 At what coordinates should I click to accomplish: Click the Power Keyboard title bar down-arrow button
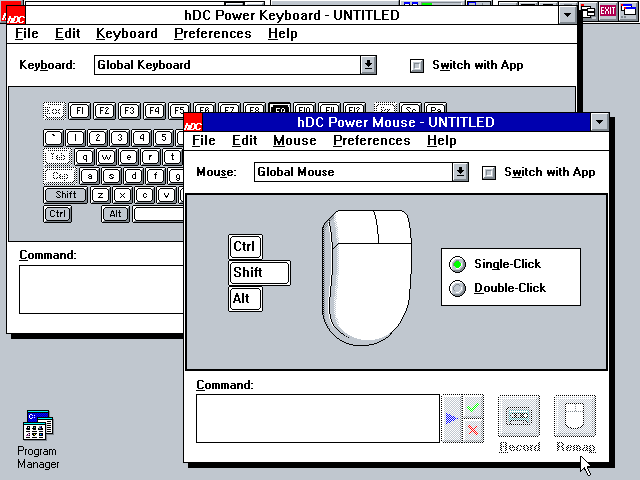[x=567, y=15]
